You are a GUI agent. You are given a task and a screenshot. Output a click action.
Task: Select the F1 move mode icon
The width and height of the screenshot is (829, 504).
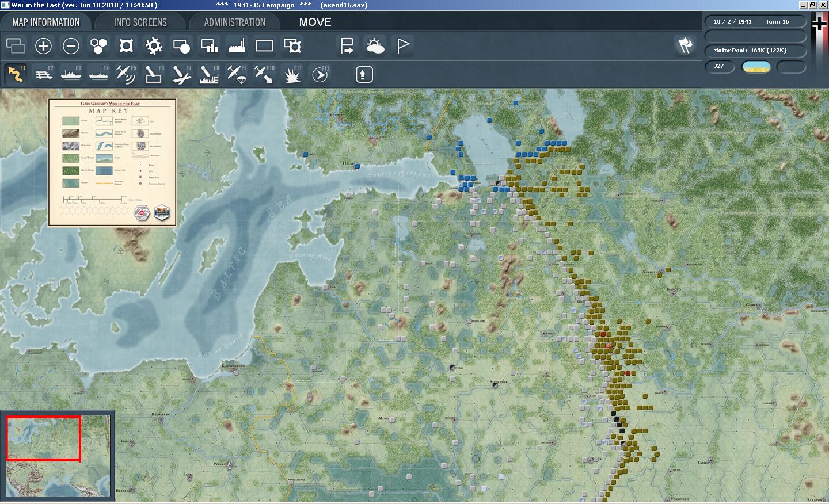click(16, 74)
